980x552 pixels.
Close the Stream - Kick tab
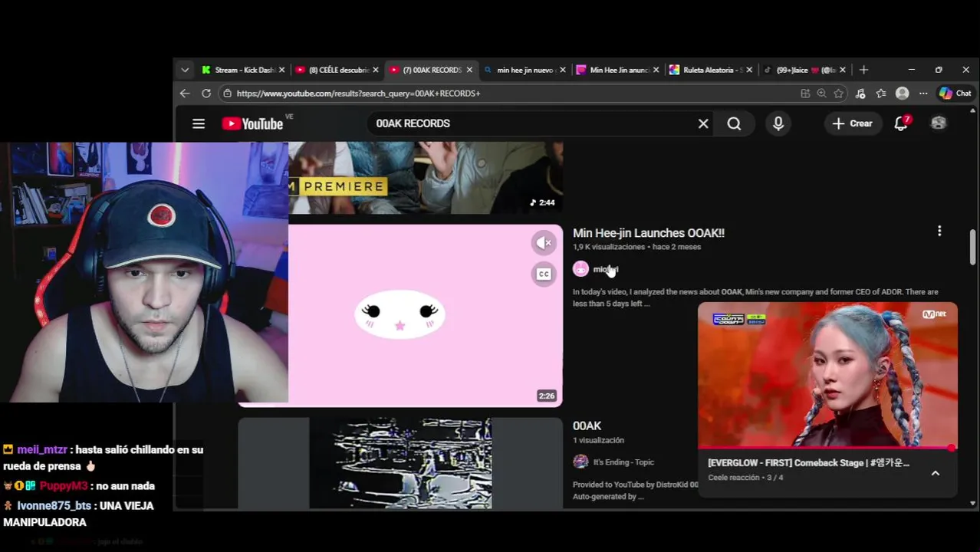(282, 70)
